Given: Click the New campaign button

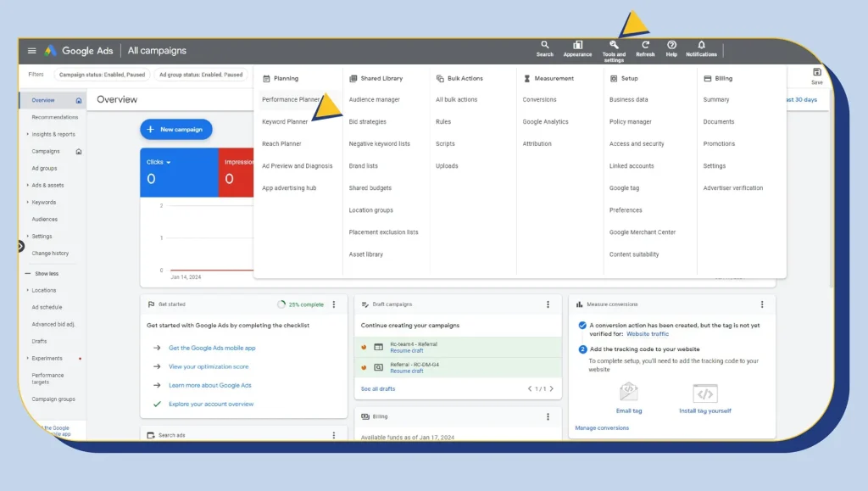Looking at the screenshot, I should coord(176,130).
